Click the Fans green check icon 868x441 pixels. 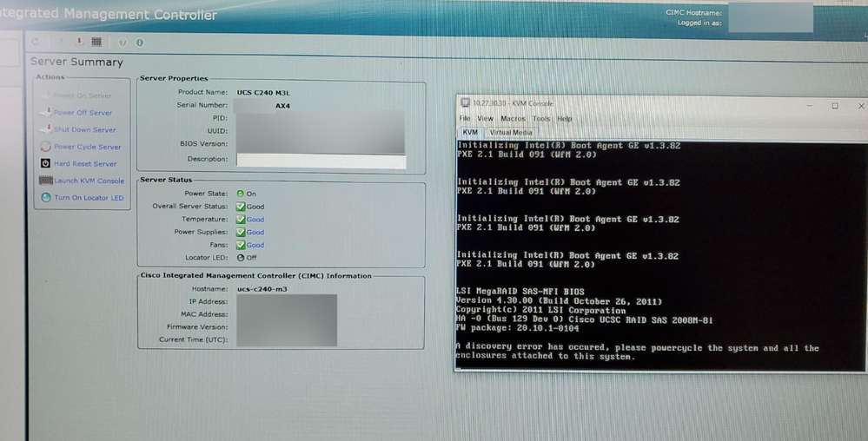coord(241,245)
